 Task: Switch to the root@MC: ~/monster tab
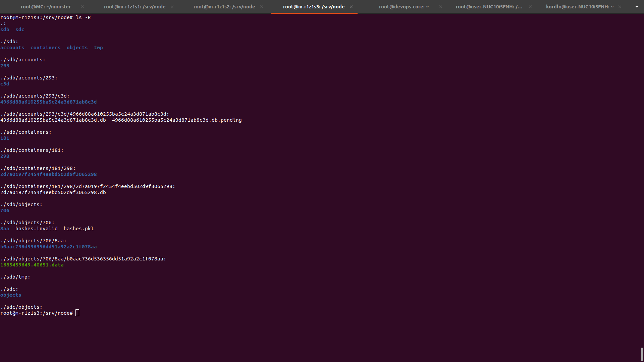pos(46,7)
